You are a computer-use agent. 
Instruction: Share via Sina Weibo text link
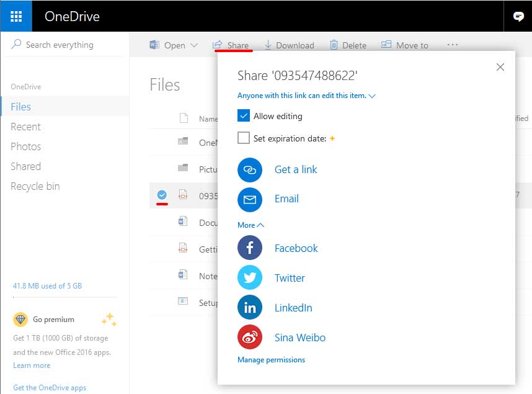click(300, 338)
